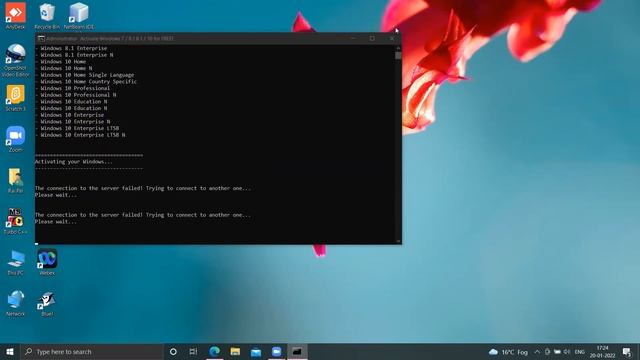Open the notification Action Center
Screen dimensions: 640x360
[627, 352]
